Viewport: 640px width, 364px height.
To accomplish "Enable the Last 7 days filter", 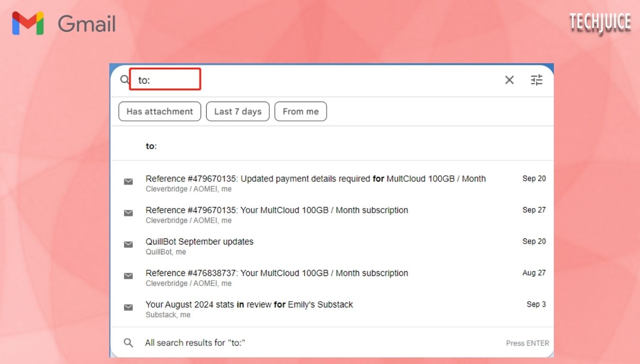I will (x=238, y=111).
